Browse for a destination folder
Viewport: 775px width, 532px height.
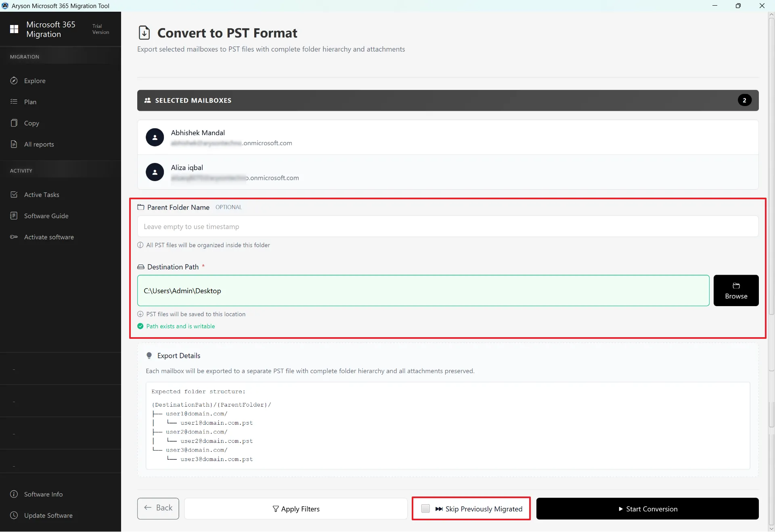(x=736, y=290)
